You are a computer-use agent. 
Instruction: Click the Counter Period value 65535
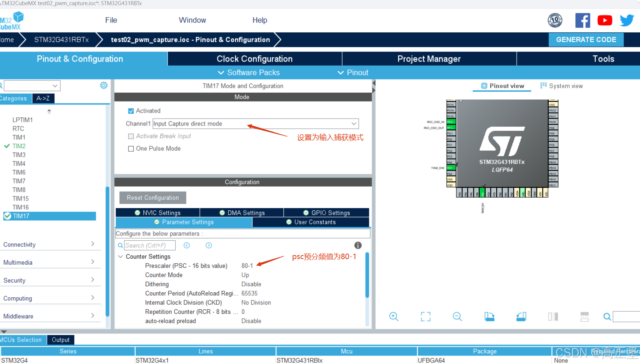coord(249,293)
